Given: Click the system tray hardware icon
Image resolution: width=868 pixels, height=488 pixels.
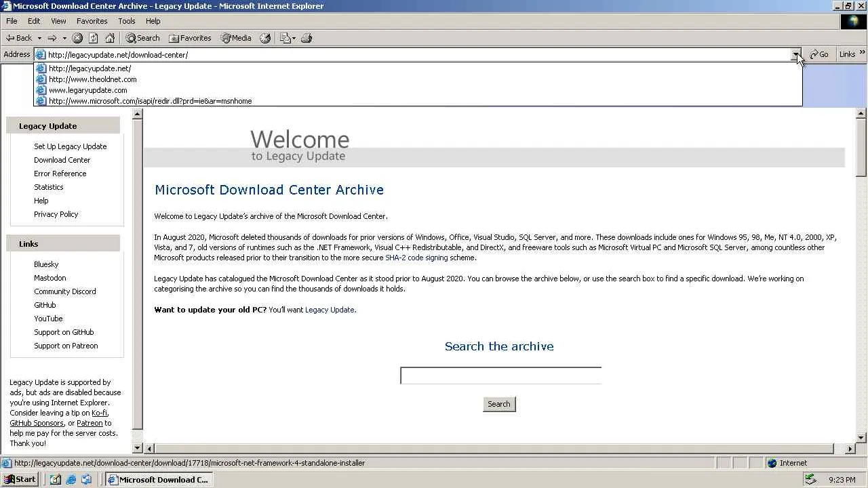Looking at the screenshot, I should click(810, 479).
